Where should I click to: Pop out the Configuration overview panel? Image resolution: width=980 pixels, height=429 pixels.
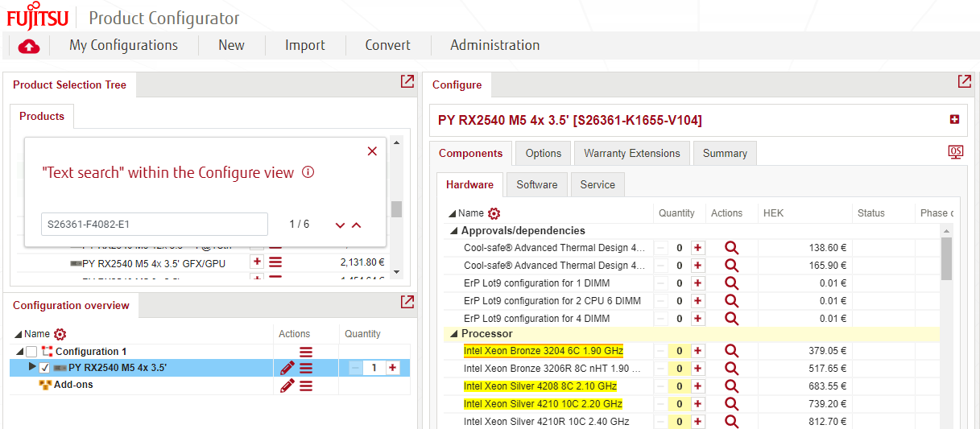pyautogui.click(x=407, y=302)
